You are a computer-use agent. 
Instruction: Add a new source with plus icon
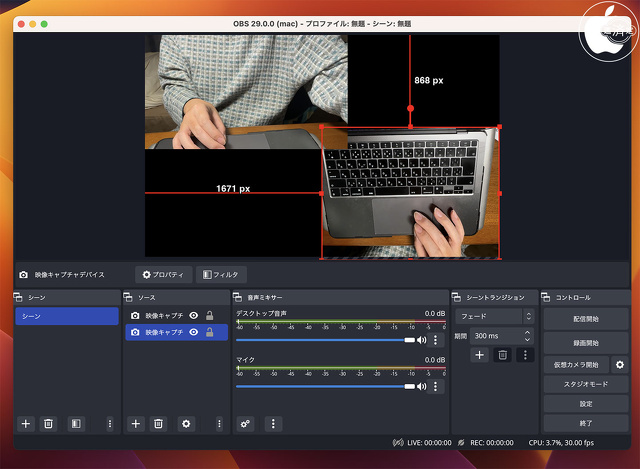pyautogui.click(x=136, y=424)
